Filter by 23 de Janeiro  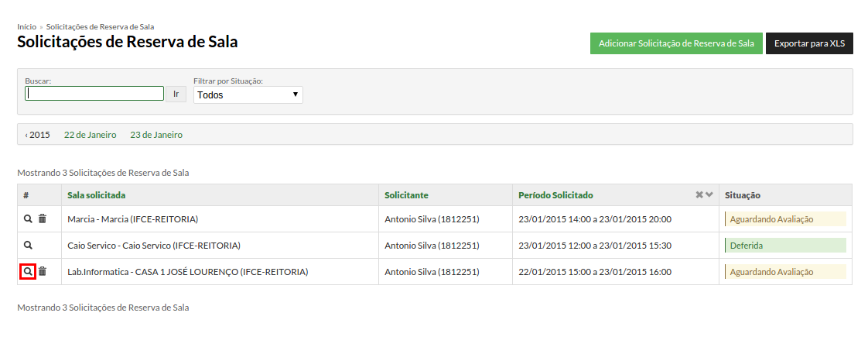click(156, 135)
